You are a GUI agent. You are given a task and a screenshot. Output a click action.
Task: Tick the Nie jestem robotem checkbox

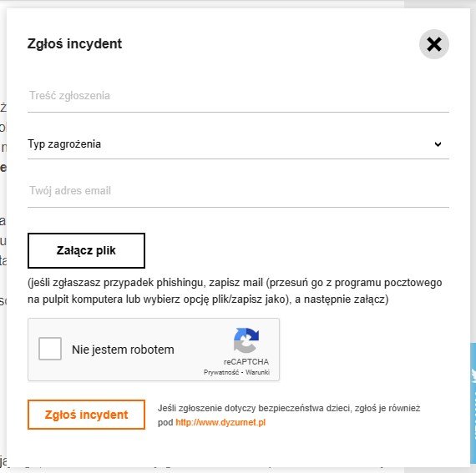pos(50,349)
